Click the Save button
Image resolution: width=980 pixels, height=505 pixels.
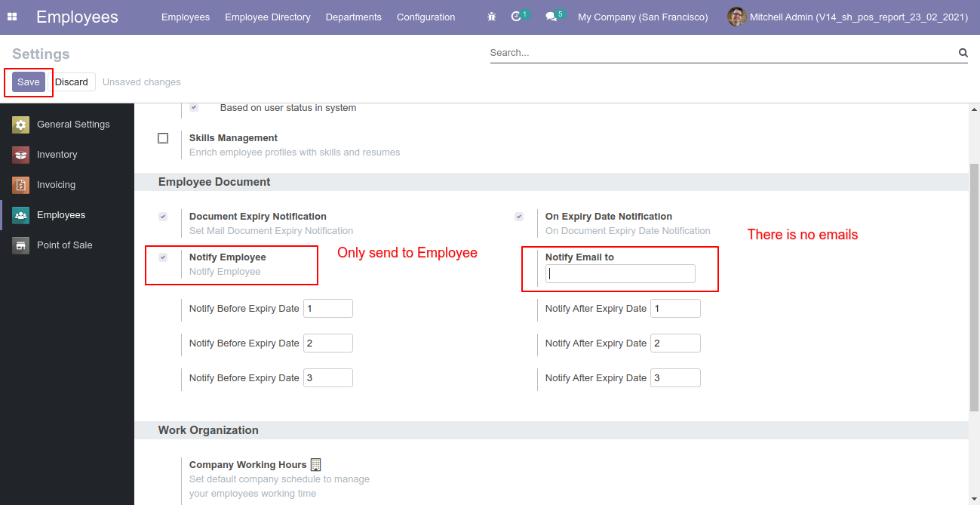click(x=29, y=82)
